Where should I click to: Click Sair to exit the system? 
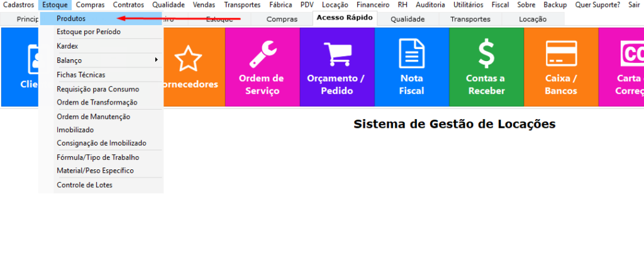(x=634, y=4)
